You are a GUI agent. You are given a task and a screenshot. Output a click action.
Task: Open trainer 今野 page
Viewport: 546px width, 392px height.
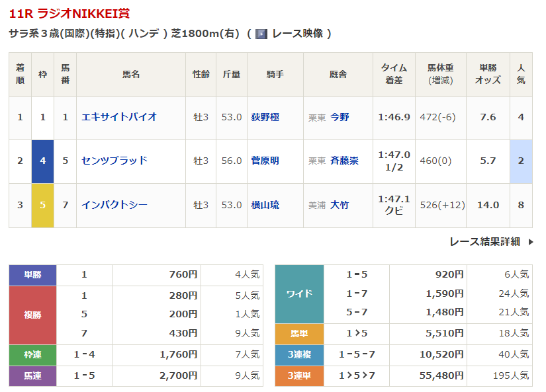[x=340, y=117]
